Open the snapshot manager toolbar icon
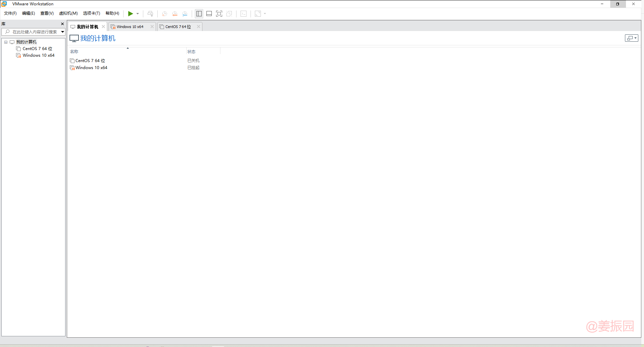The height and width of the screenshot is (347, 644). [185, 14]
